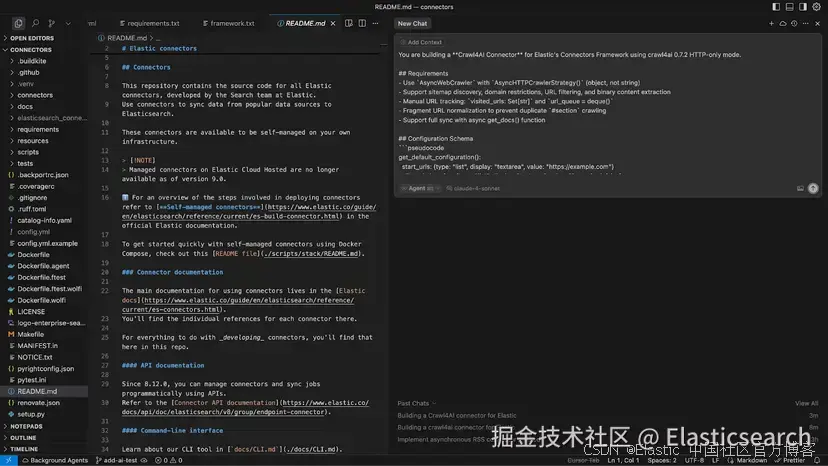The height and width of the screenshot is (466, 828).
Task: Open the cloud background agent icon
Action: pyautogui.click(x=783, y=23)
